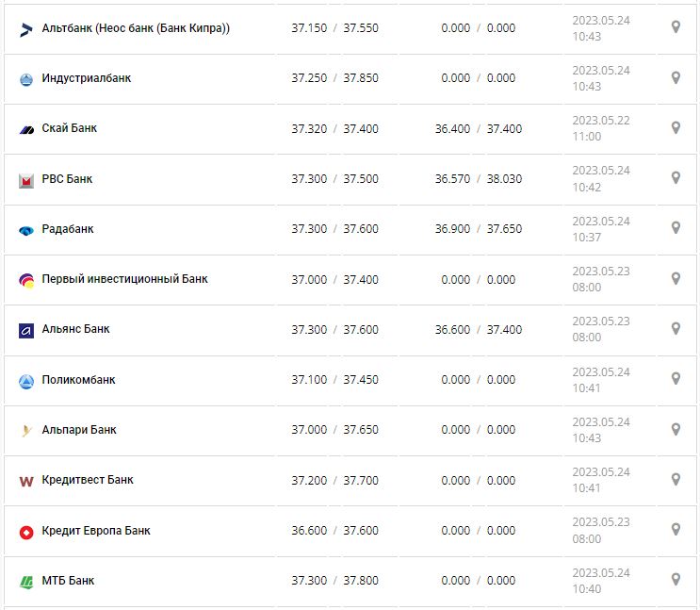Open the РВС Банк bank page

67,179
